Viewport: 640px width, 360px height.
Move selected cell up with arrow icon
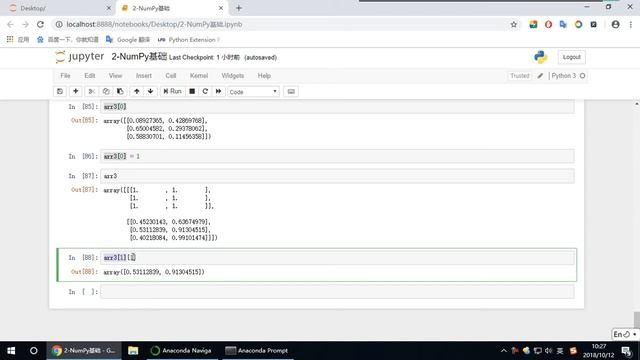[x=137, y=91]
